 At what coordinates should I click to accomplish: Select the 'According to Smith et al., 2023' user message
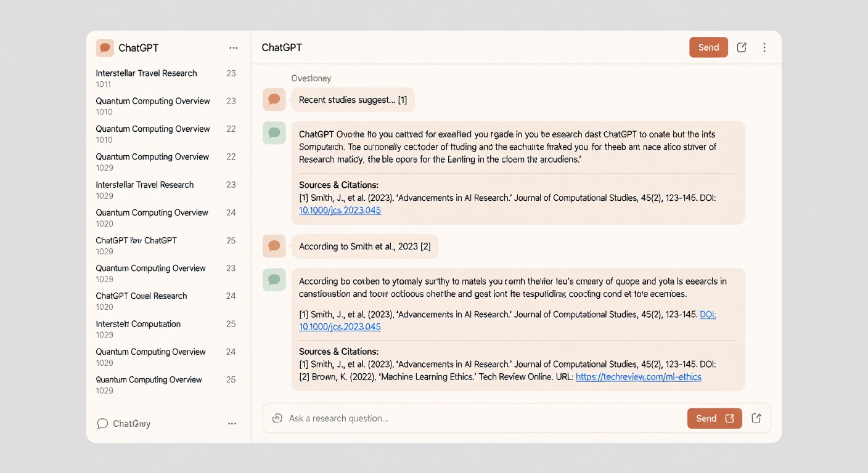point(365,246)
